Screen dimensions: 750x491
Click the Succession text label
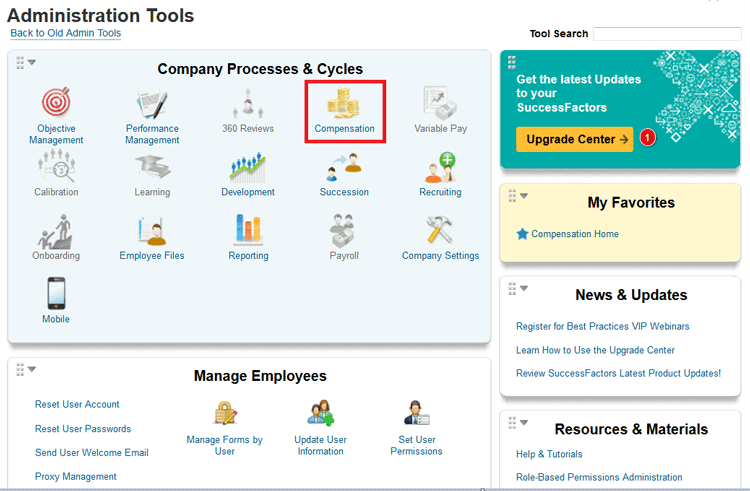(x=344, y=192)
